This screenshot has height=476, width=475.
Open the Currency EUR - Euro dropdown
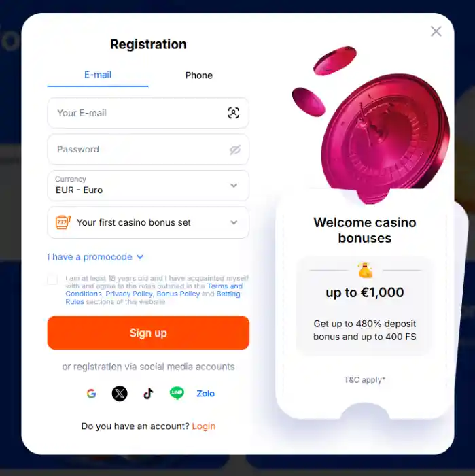coord(148,186)
